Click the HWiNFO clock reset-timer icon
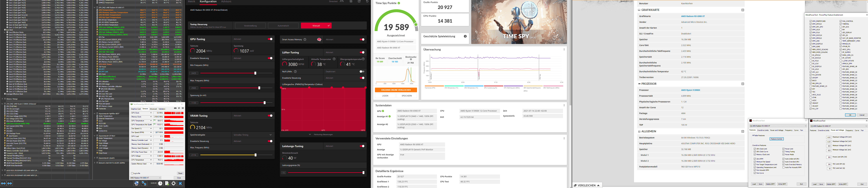This screenshot has height=188, width=868. pos(160,183)
